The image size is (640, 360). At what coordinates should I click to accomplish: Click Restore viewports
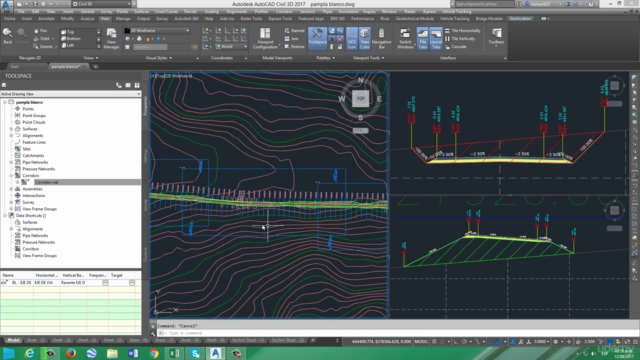click(294, 47)
